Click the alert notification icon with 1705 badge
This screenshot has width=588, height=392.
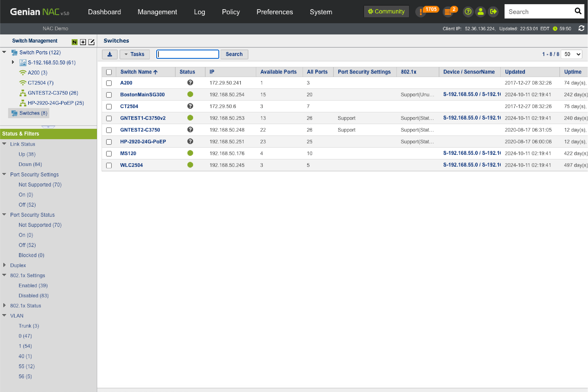[421, 12]
